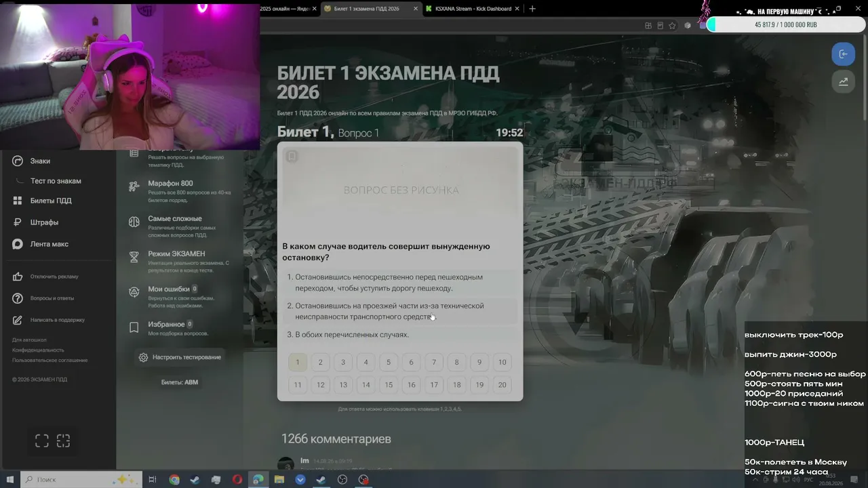Screen dimensions: 868x488
Task: Go to question 11 in the number grid
Action: [298, 385]
